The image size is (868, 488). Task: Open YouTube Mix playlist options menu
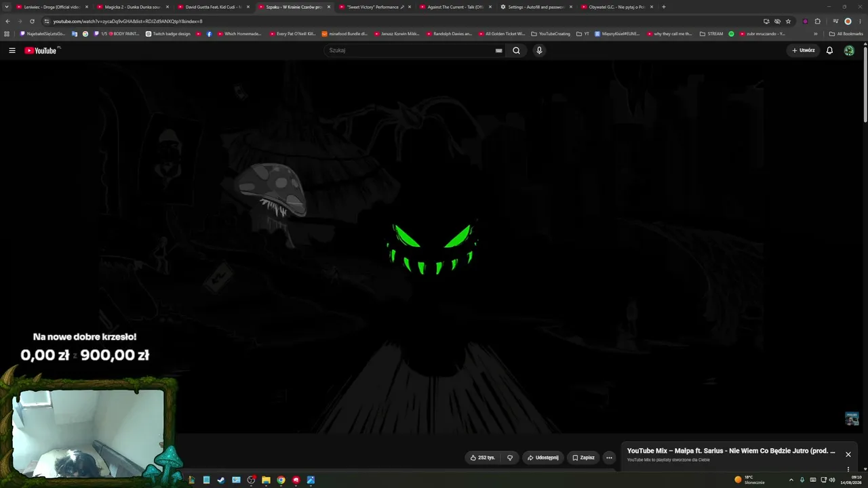[x=848, y=469]
